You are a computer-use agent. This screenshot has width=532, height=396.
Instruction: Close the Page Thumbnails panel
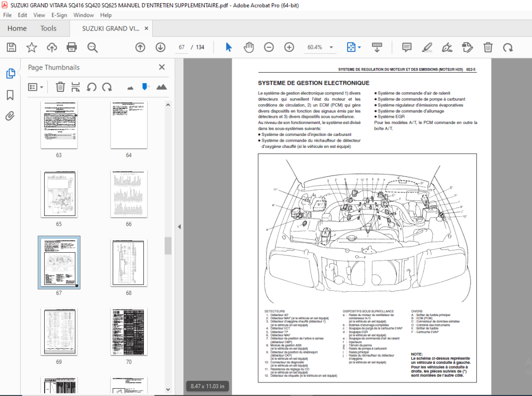coord(162,67)
